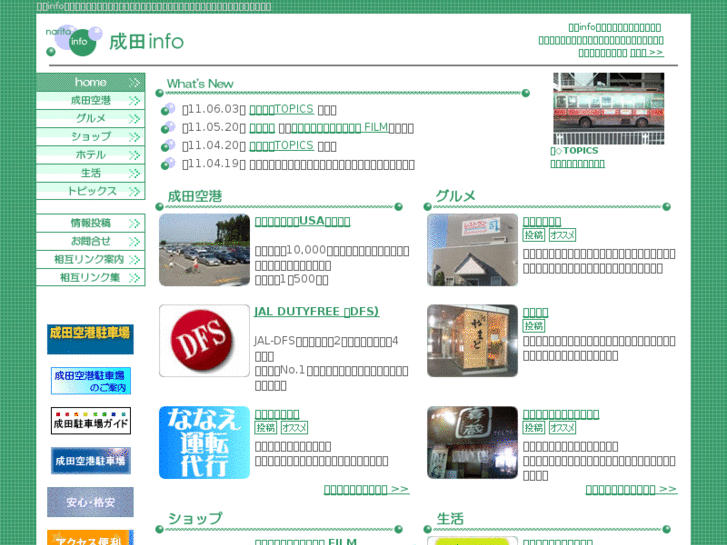Viewport: 727px width, 545px height.
Task: Open the first グルメ entry title link
Action: click(x=542, y=221)
